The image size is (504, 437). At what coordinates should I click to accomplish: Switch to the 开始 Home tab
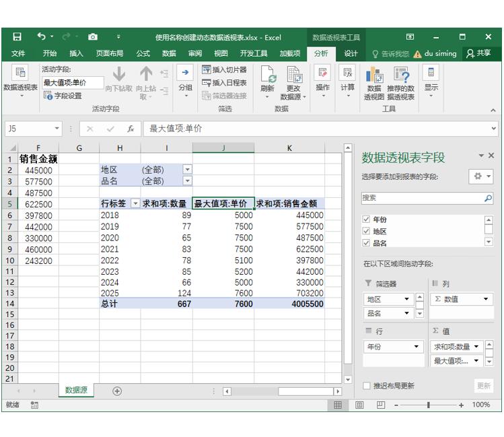click(50, 53)
